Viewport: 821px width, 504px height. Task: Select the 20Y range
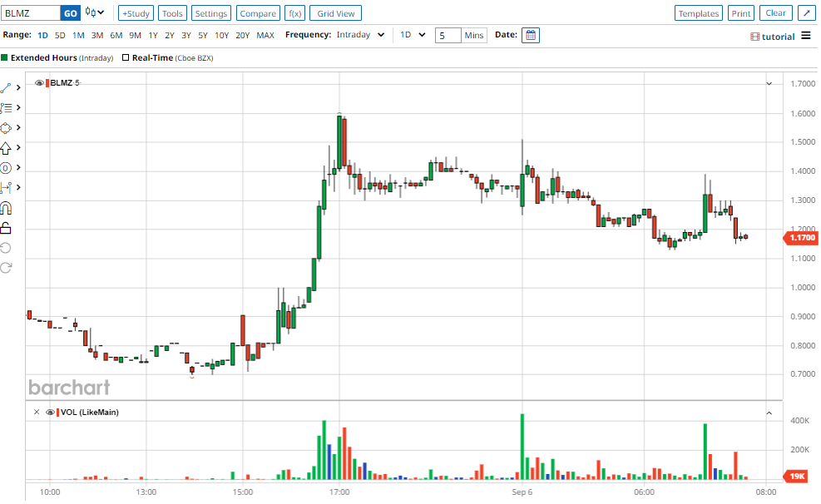(x=242, y=35)
